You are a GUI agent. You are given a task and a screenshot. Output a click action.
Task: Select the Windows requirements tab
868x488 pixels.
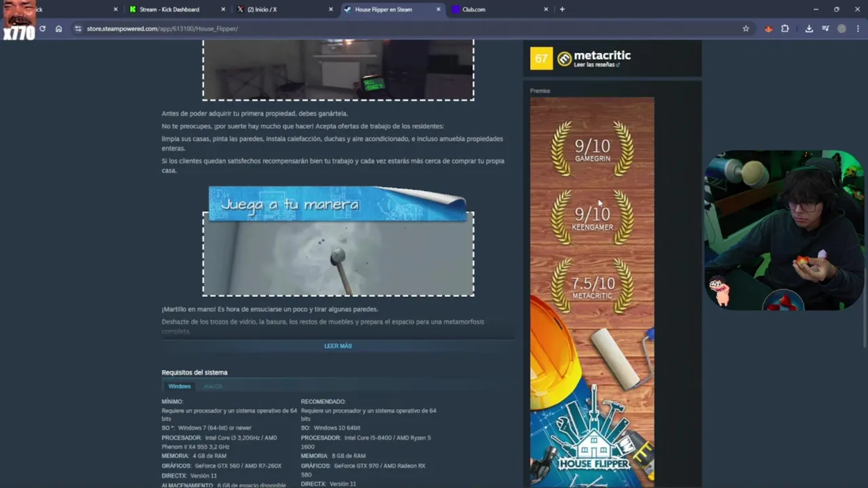pos(180,386)
